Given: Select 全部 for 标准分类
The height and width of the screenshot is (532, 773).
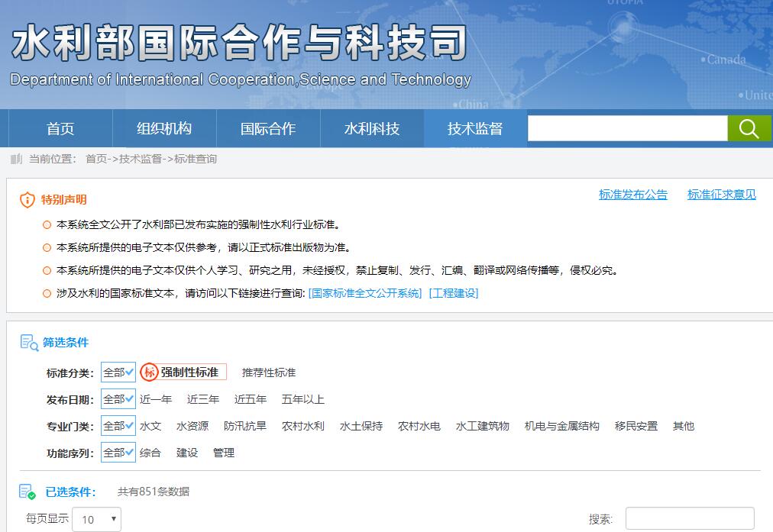Looking at the screenshot, I should coord(118,372).
